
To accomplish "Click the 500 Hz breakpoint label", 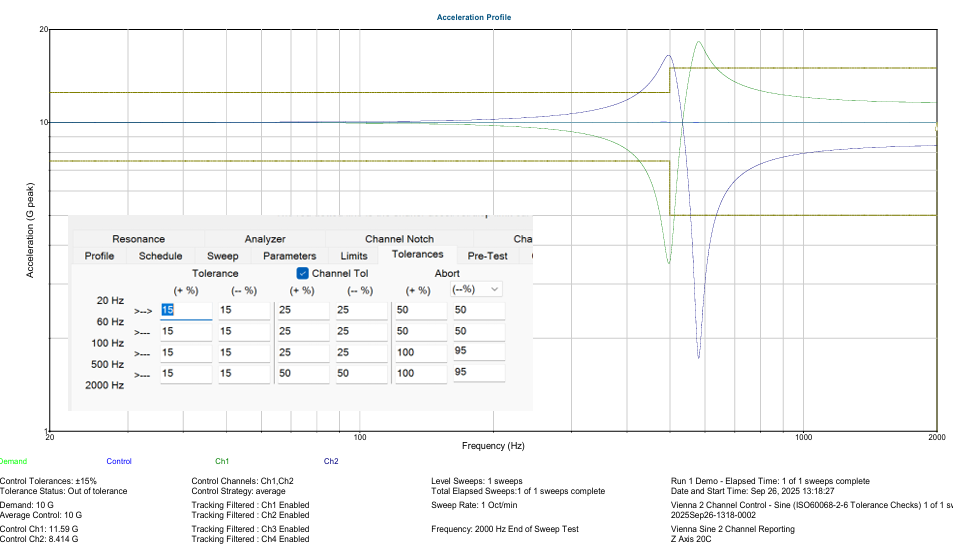I will tap(108, 364).
